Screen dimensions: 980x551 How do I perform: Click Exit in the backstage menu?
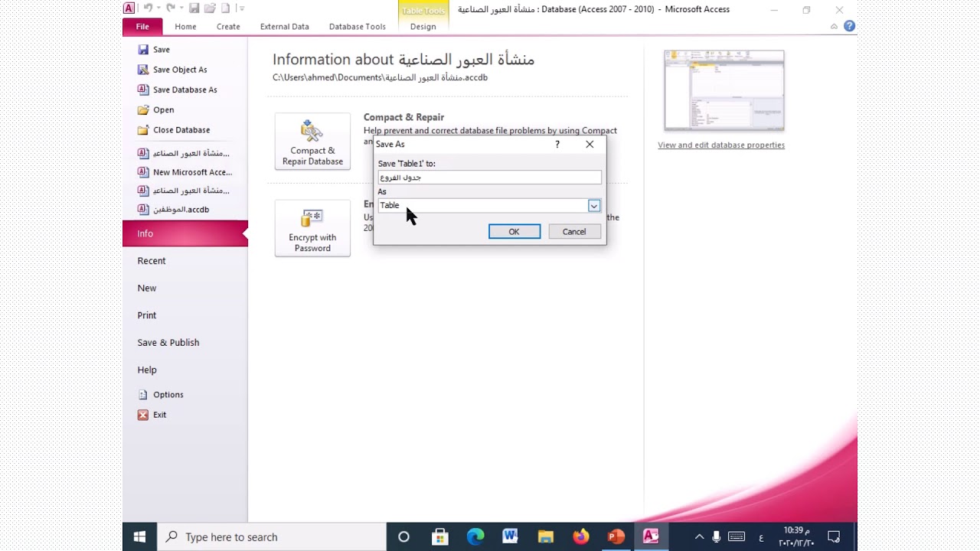pos(152,415)
